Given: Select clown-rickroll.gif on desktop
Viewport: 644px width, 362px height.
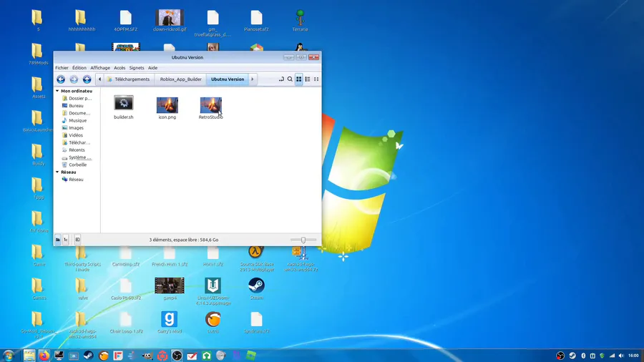Looking at the screenshot, I should [x=170, y=21].
